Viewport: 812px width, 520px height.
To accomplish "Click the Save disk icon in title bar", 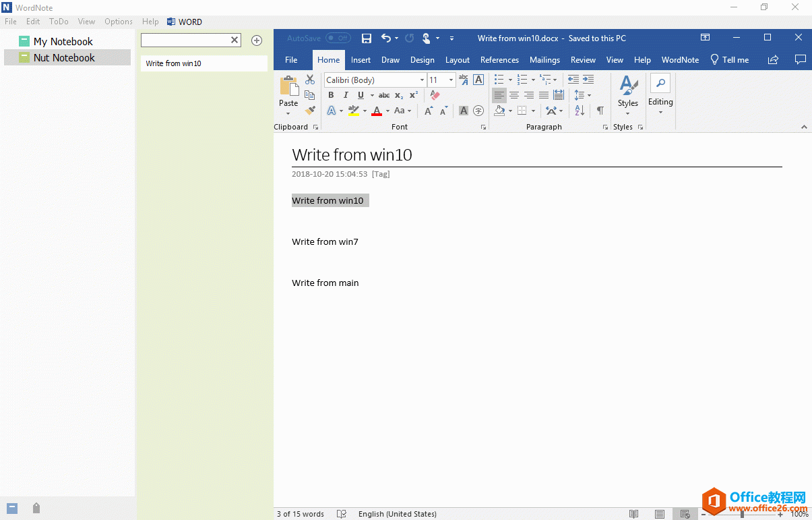I will coord(367,38).
